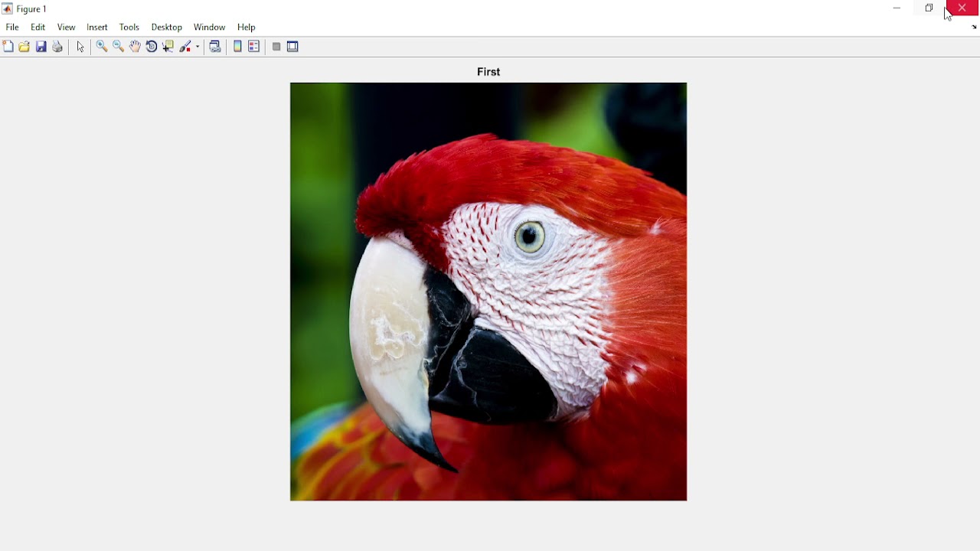This screenshot has width=980, height=551.
Task: Click the plot title "First"
Action: [x=488, y=72]
